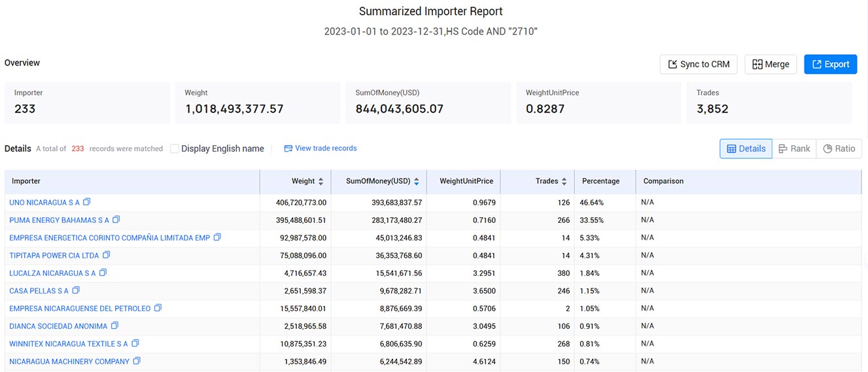Copy icon beside EMPRESA NICARAGUENSE DEL PETROLEO

pos(158,308)
